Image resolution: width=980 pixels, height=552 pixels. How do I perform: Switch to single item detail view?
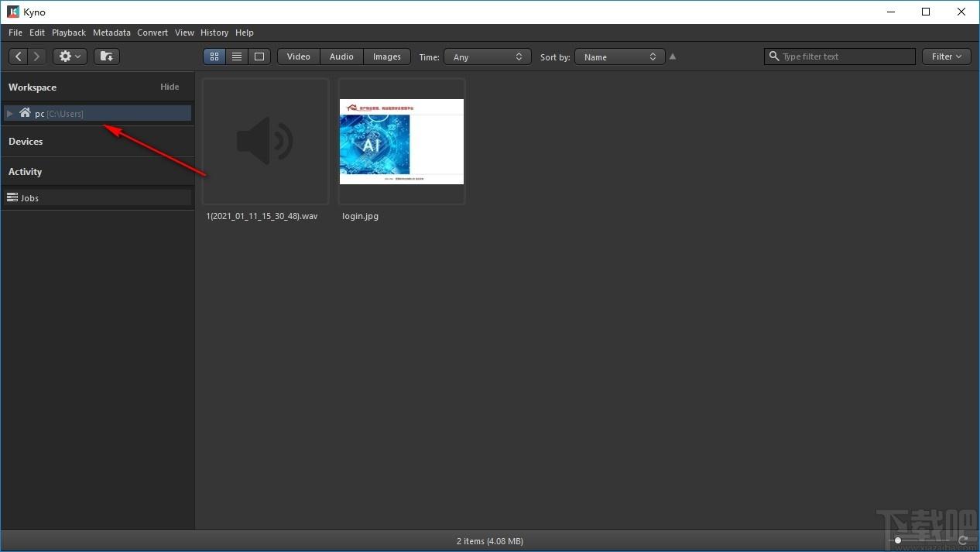(259, 57)
